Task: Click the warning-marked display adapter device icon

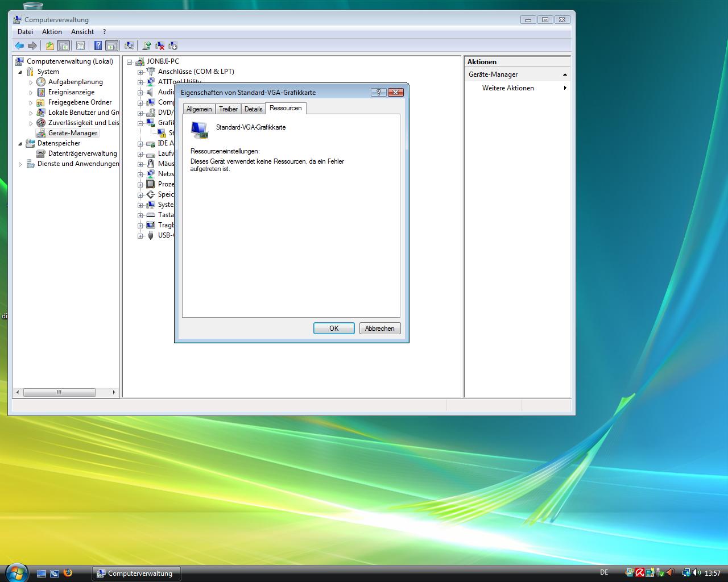Action: pos(162,133)
